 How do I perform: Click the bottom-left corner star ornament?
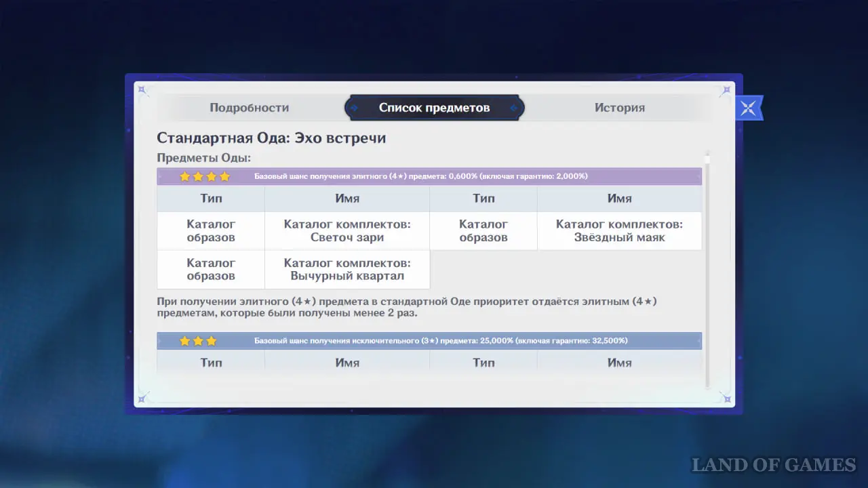(142, 399)
